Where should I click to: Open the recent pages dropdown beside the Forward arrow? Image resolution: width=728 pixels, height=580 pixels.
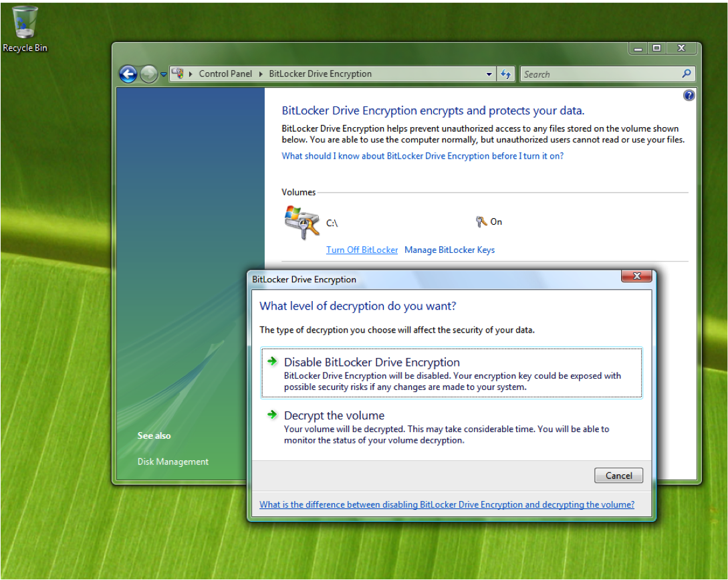[x=163, y=74]
